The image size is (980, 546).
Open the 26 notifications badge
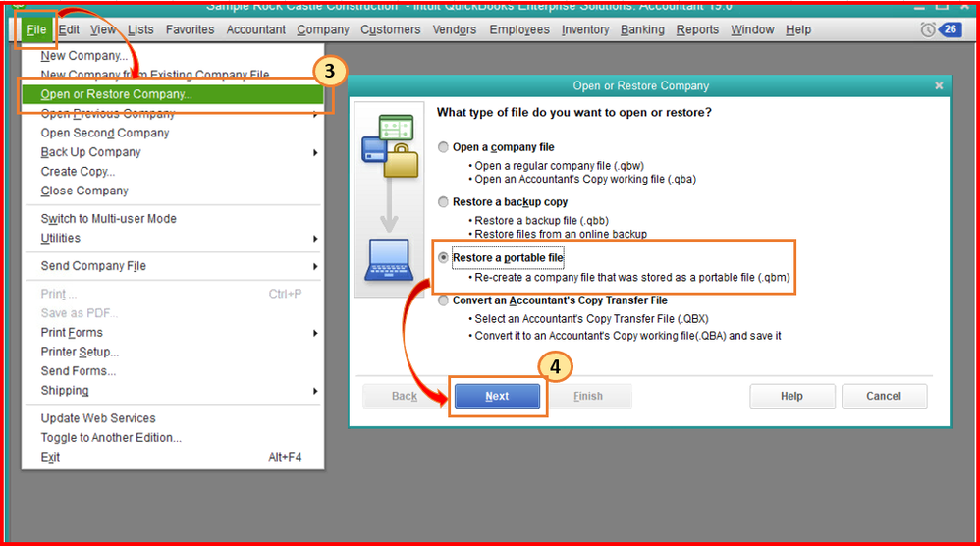click(x=950, y=29)
